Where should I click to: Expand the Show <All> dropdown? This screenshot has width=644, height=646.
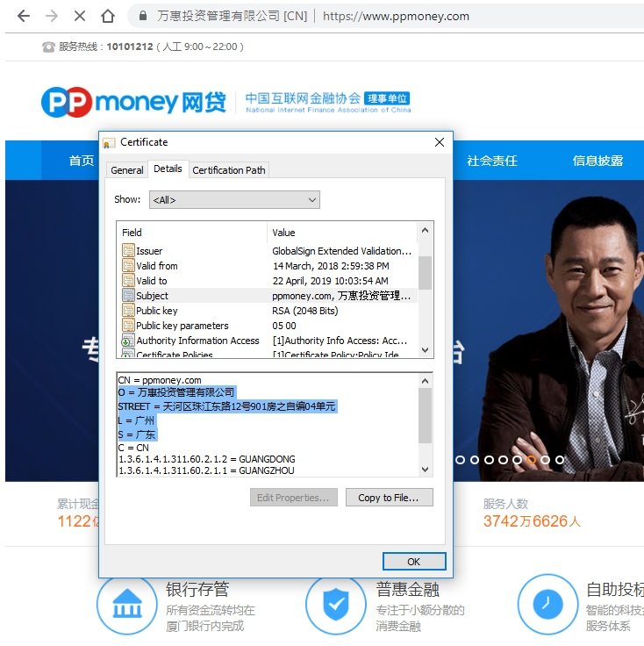(234, 200)
